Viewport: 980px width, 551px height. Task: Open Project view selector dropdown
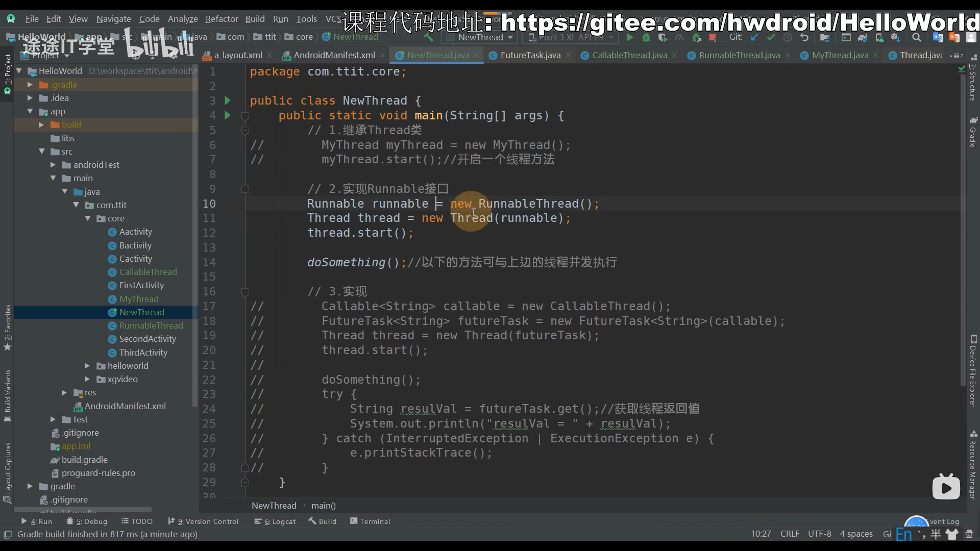pyautogui.click(x=45, y=55)
